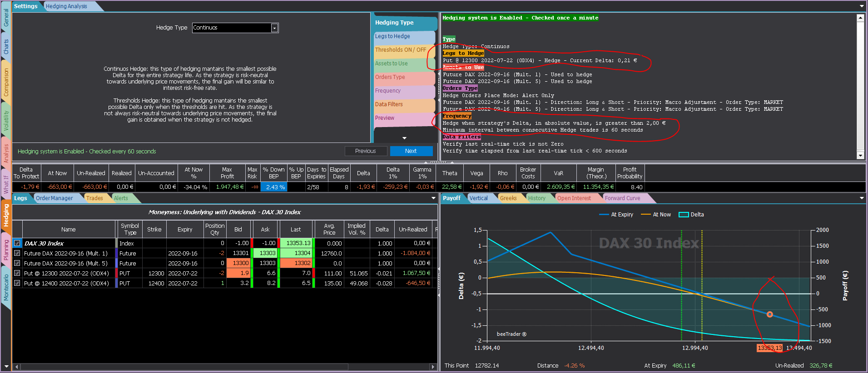
Task: Click the orange current-price marker on chart
Action: [769, 314]
